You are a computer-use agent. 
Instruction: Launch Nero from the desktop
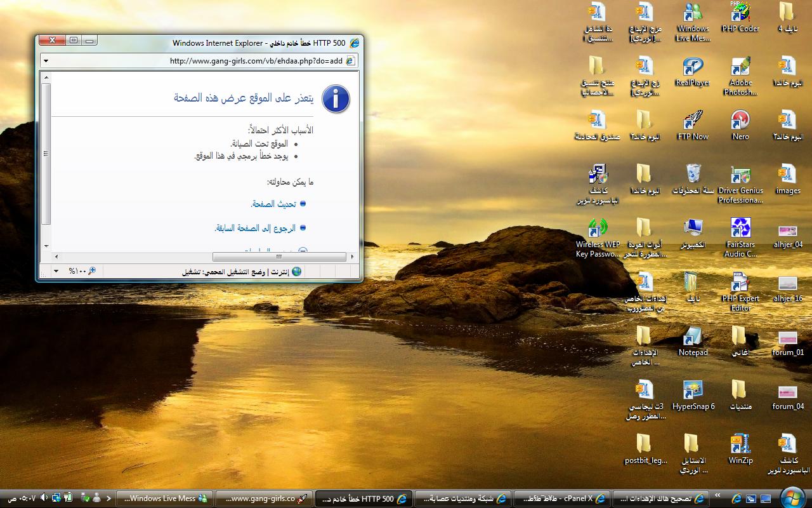(x=740, y=122)
